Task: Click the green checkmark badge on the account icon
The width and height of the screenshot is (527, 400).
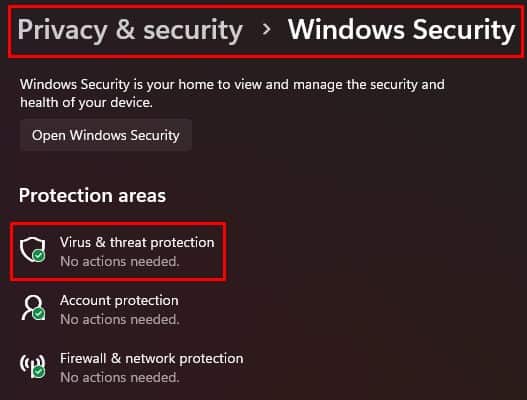Action: 39,314
